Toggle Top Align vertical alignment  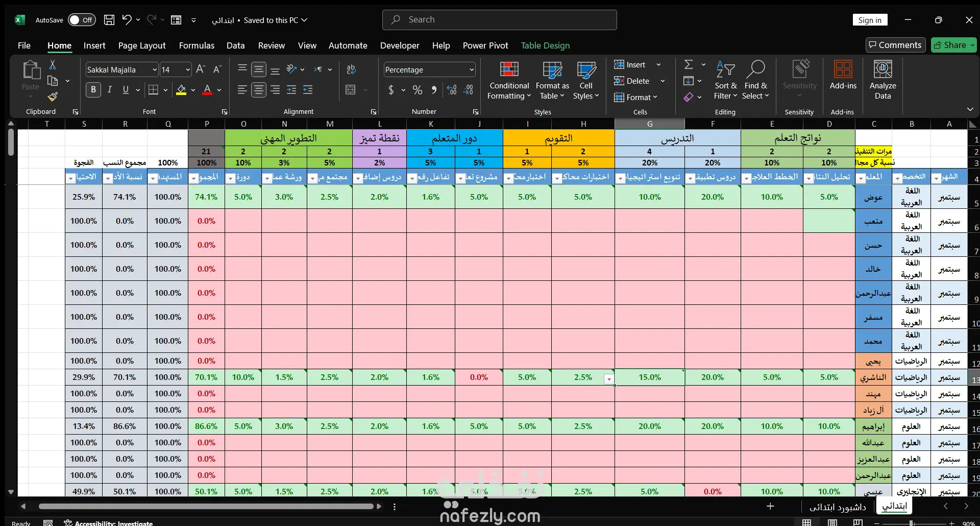pos(242,69)
